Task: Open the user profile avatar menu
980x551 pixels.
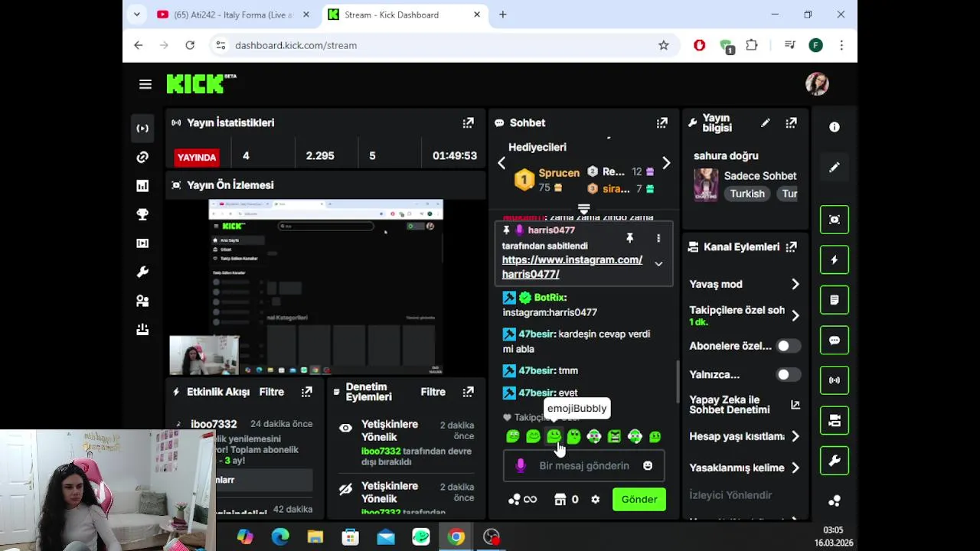Action: 817,84
